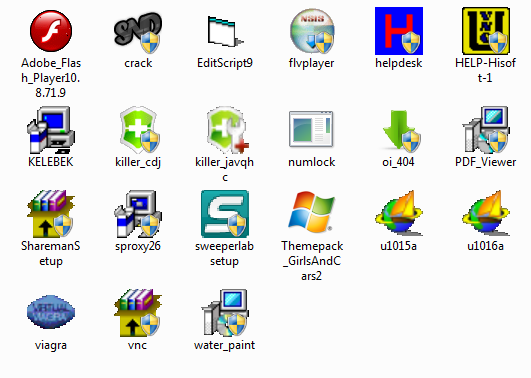
Task: Click the 'u1015a' file name label
Action: pyautogui.click(x=399, y=246)
